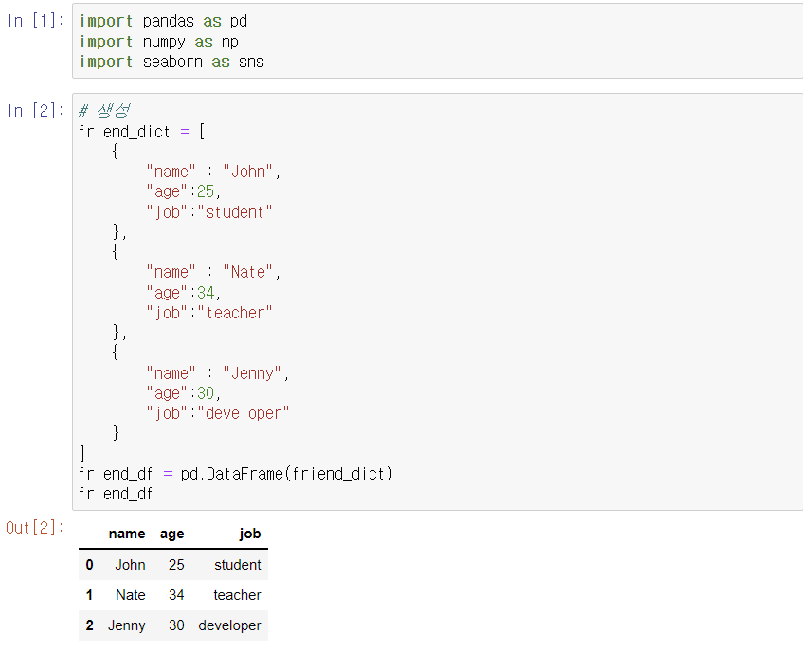Click the pd.DataFrame(friend_dict) line
Viewport: 812px width, 652px height.
[236, 474]
